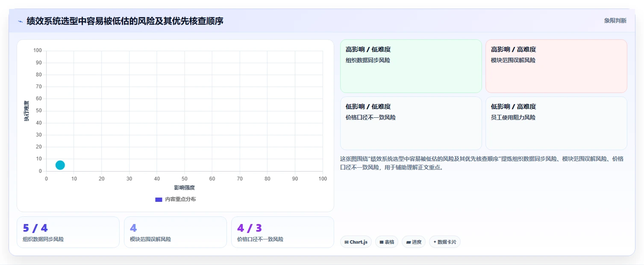Click the y-axis tick label 100
This screenshot has width=644, height=265.
click(x=38, y=50)
